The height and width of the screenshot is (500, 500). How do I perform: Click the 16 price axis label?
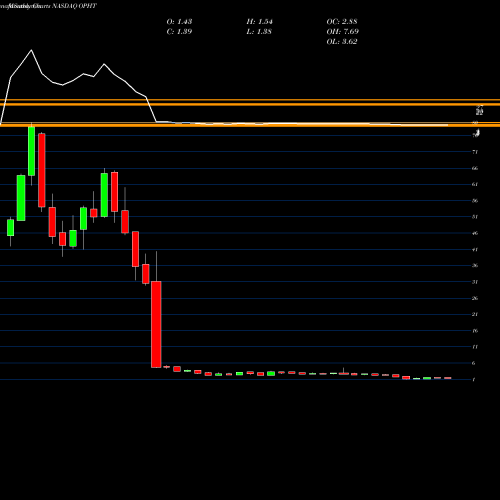[x=475, y=331]
